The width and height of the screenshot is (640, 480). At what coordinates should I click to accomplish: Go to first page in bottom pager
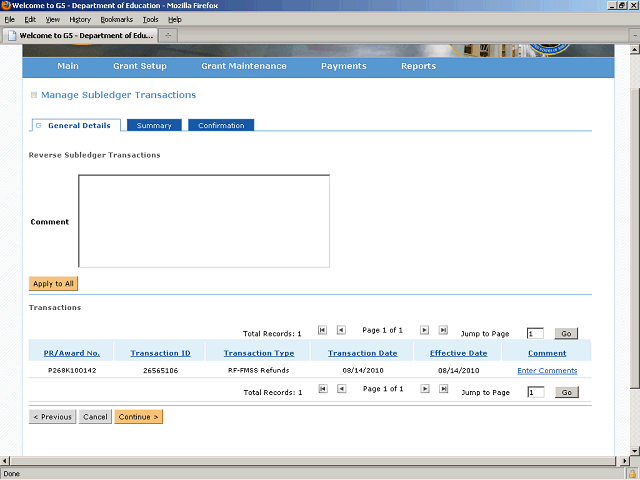tap(323, 389)
